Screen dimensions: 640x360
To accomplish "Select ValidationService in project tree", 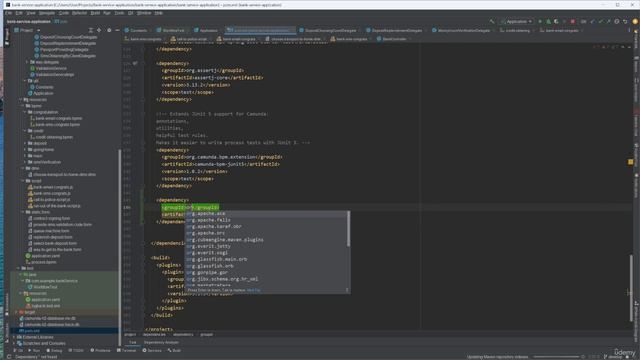I will click(x=51, y=69).
